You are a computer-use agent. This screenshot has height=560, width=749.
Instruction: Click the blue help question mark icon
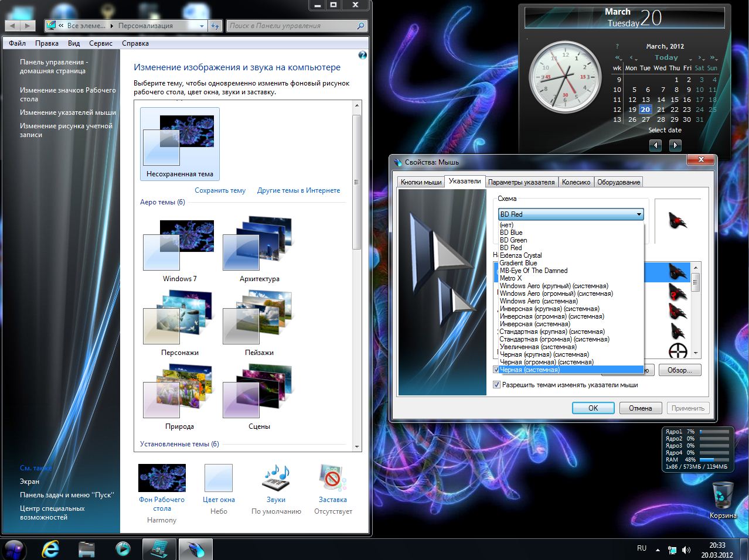coord(362,55)
